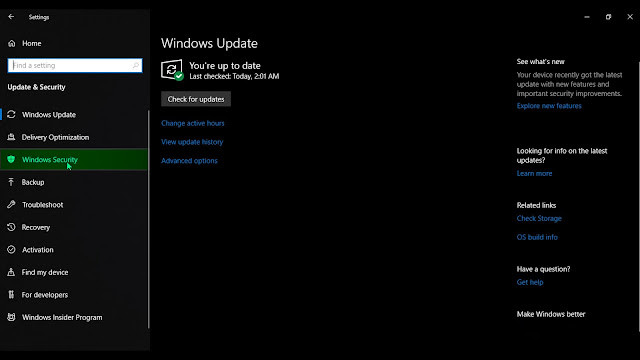Close the Settings window
Image resolution: width=640 pixels, height=360 pixels.
coord(630,17)
